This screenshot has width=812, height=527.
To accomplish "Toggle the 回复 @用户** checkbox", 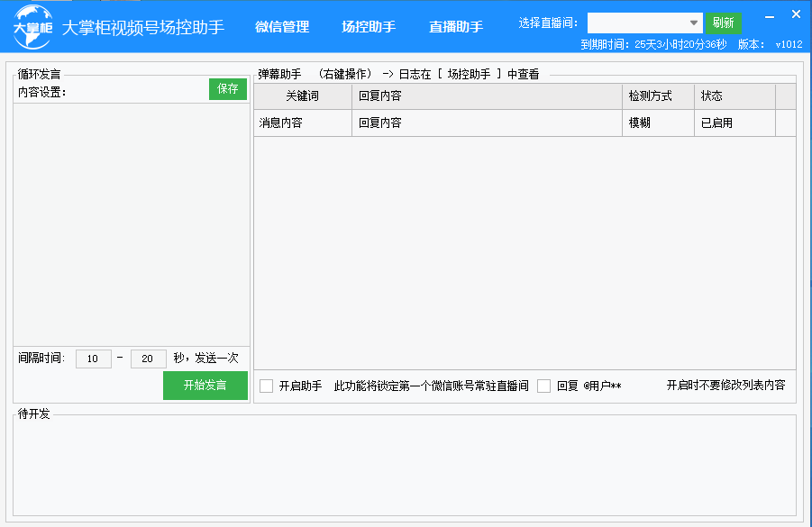I will coord(544,386).
